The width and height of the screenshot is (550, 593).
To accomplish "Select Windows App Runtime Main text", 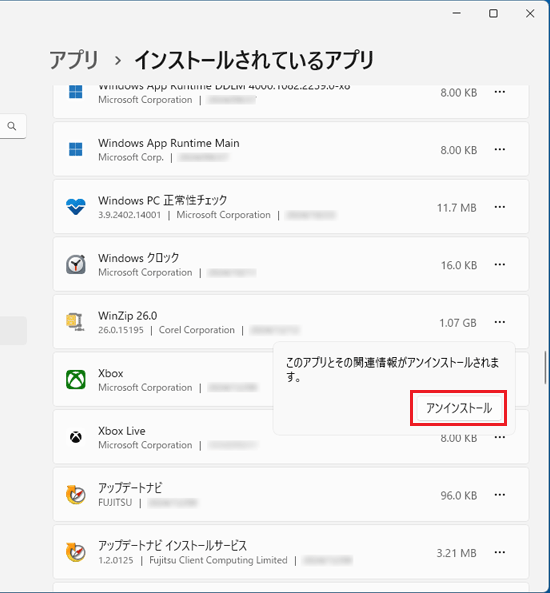I will [x=169, y=143].
